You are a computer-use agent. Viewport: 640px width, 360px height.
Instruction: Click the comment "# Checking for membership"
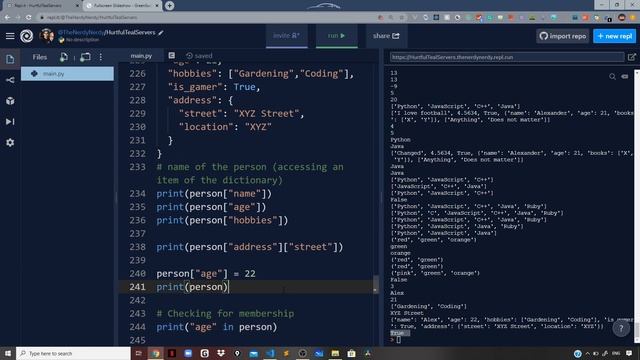(x=225, y=313)
